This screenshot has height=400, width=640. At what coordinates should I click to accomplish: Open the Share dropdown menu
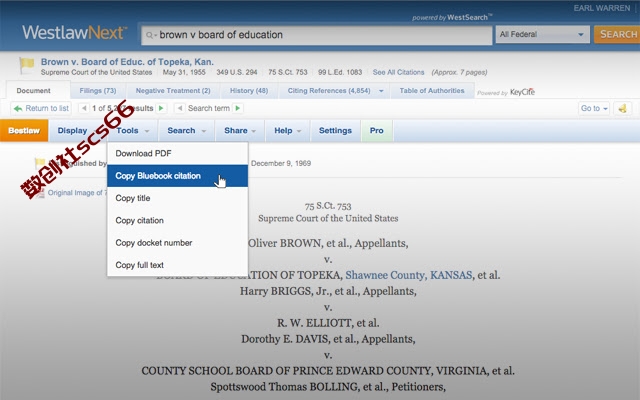(x=240, y=131)
